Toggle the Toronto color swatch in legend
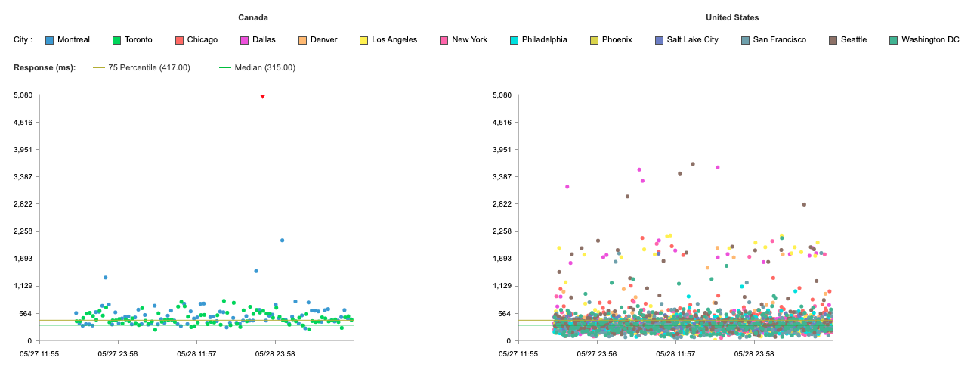Viewport: 980px width, 379px height. point(116,40)
